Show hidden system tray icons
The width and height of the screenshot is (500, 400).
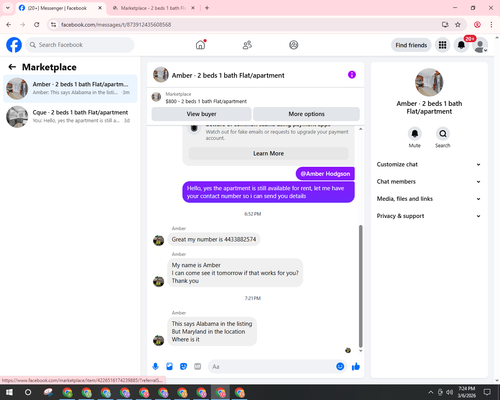click(x=431, y=392)
